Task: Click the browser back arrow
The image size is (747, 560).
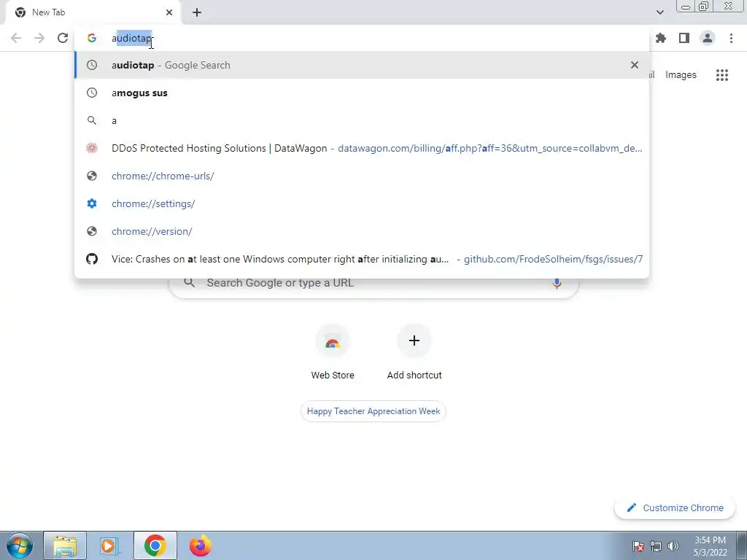Action: click(x=16, y=38)
